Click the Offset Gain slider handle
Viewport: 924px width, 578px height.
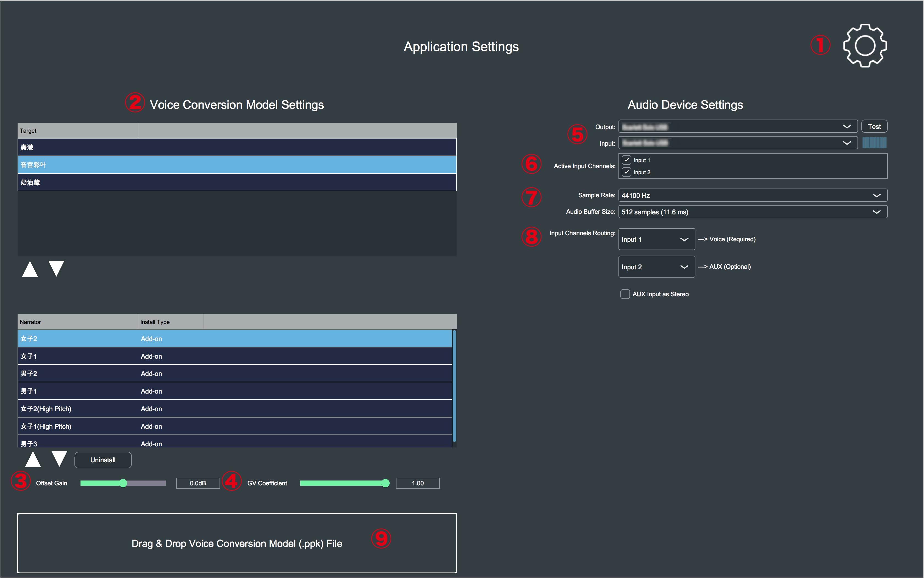(123, 483)
